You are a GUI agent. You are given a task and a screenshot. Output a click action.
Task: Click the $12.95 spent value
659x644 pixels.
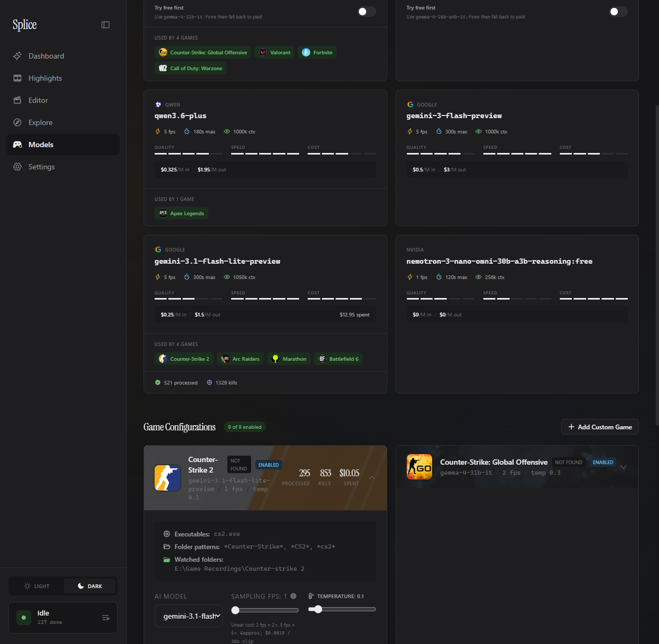[x=355, y=315]
